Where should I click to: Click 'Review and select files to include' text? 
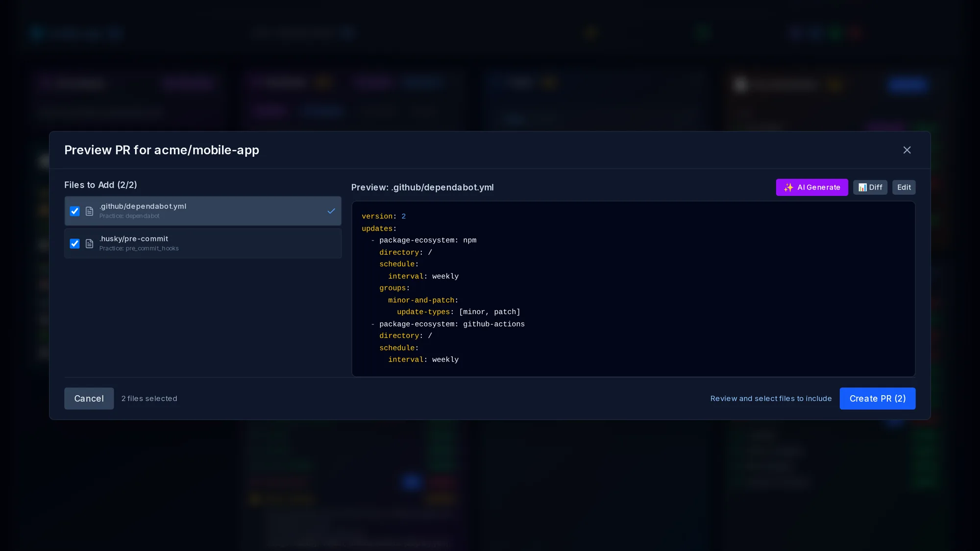pos(771,398)
